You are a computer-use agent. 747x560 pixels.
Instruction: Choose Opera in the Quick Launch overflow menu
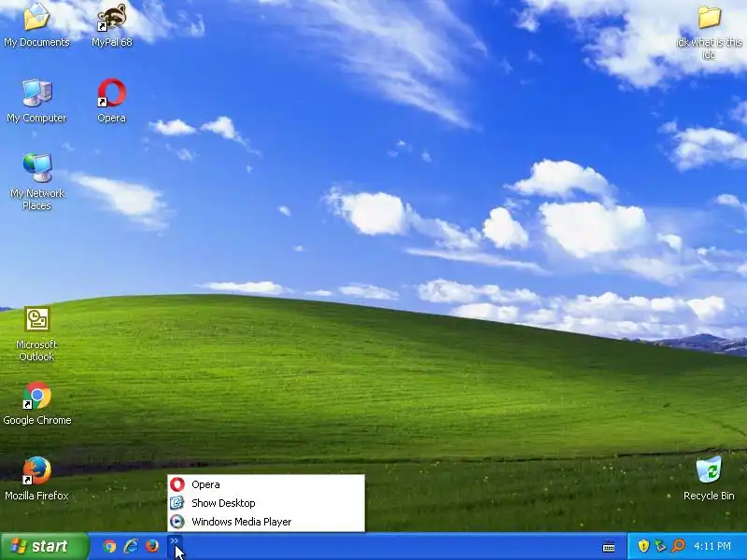pyautogui.click(x=266, y=484)
